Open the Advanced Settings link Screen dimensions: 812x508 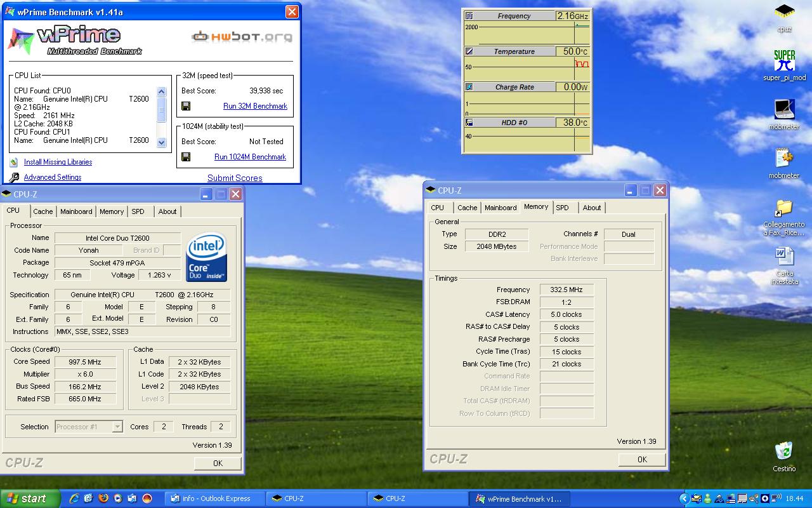(53, 178)
